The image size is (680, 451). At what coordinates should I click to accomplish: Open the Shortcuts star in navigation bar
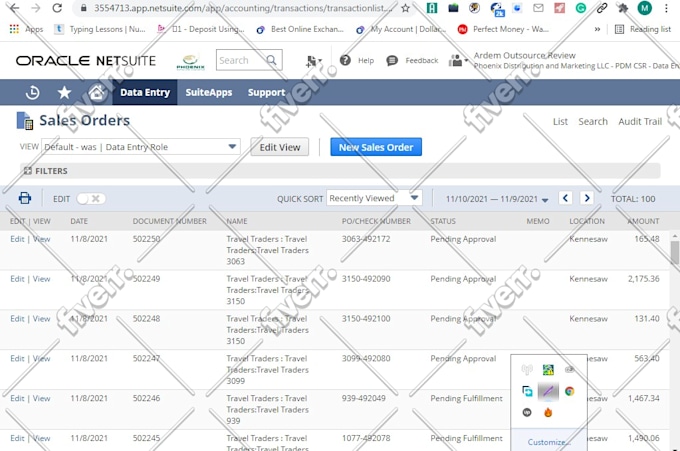(64, 92)
